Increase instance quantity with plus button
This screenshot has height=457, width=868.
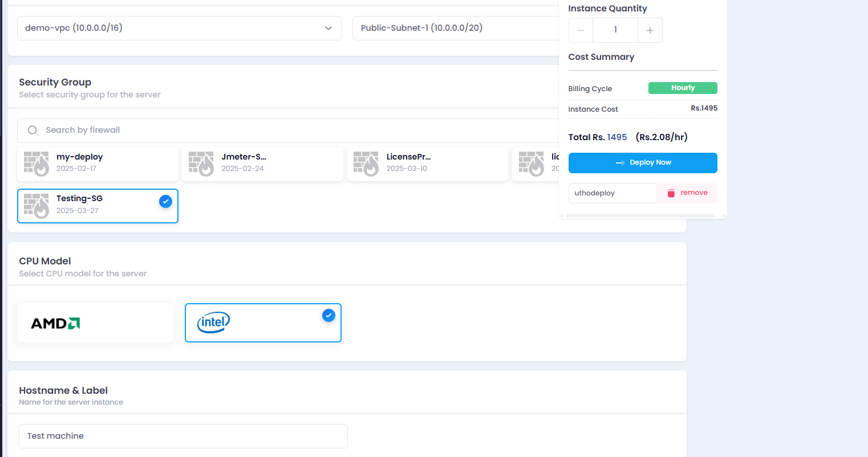[650, 30]
